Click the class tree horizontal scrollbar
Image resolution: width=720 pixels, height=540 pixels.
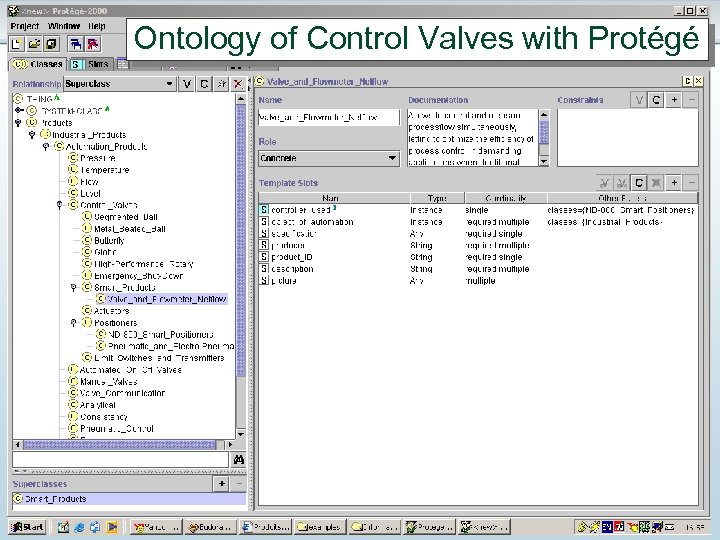(119, 444)
